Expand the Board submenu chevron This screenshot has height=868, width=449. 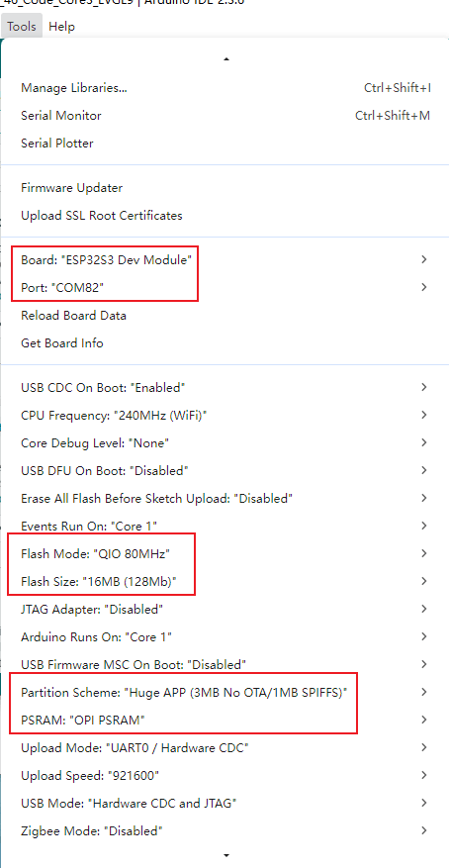point(423,259)
